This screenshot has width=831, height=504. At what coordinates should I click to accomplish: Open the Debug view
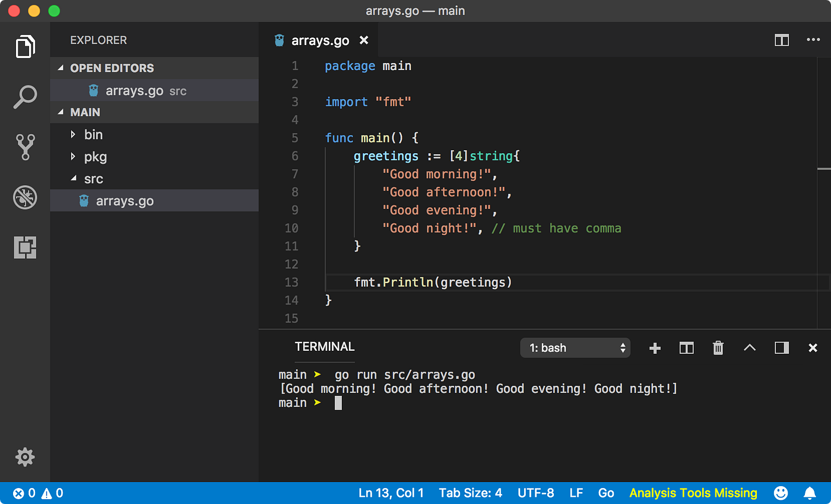pos(24,197)
